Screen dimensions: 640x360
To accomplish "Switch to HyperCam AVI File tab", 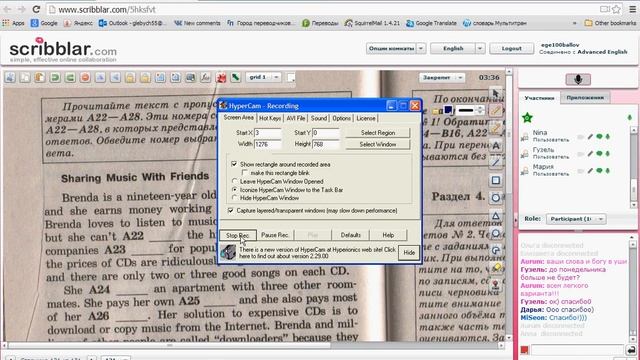I will (296, 118).
